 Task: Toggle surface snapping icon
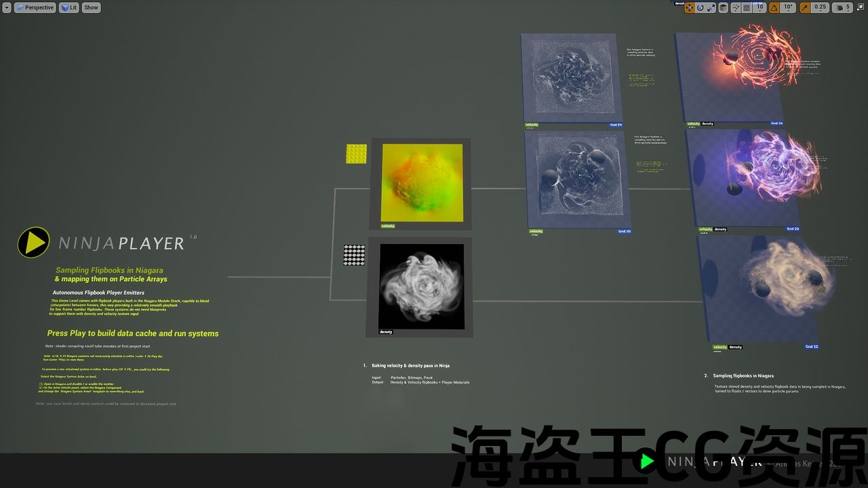click(735, 7)
